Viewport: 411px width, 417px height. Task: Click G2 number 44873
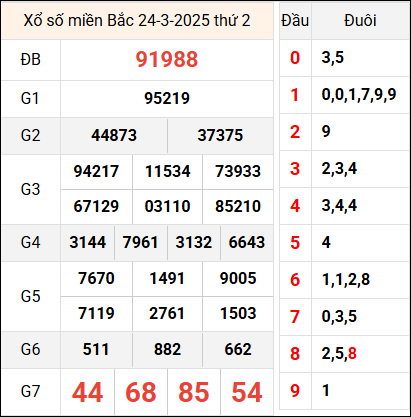pyautogui.click(x=114, y=135)
